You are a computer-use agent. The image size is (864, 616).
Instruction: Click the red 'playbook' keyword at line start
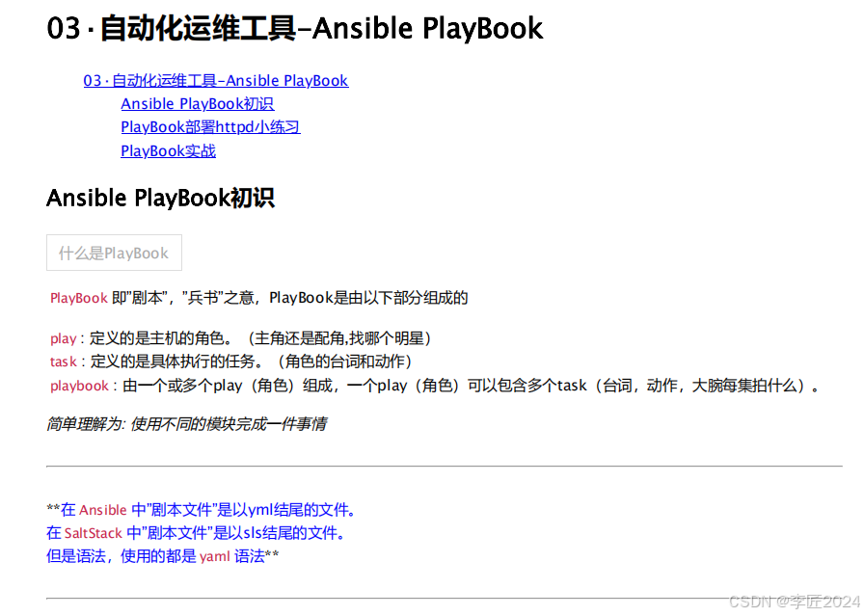pyautogui.click(x=79, y=386)
